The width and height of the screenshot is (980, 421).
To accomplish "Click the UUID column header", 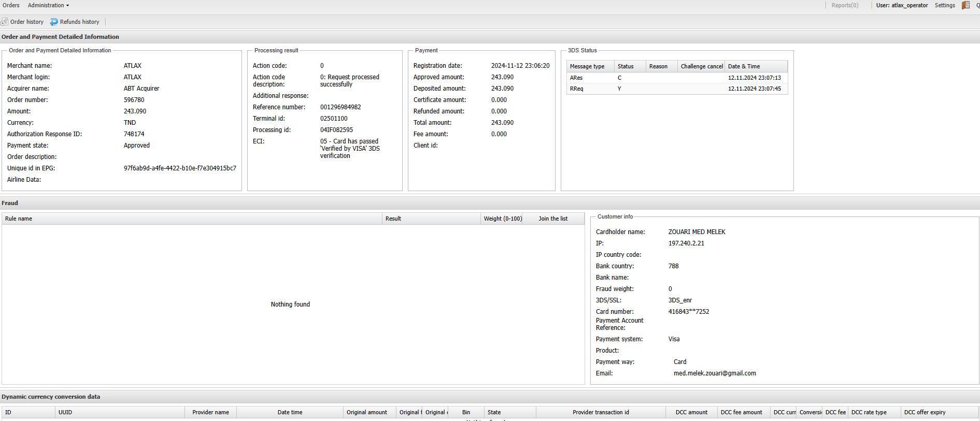I will [65, 412].
